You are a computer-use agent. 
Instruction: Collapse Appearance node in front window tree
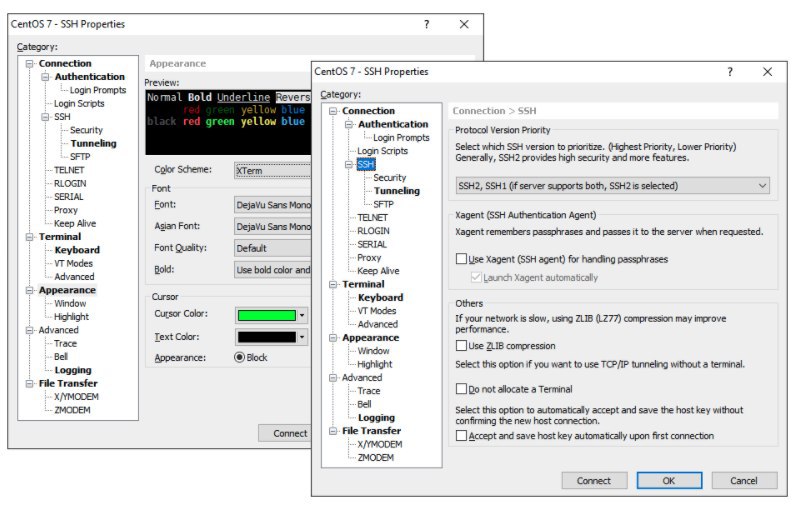click(333, 338)
